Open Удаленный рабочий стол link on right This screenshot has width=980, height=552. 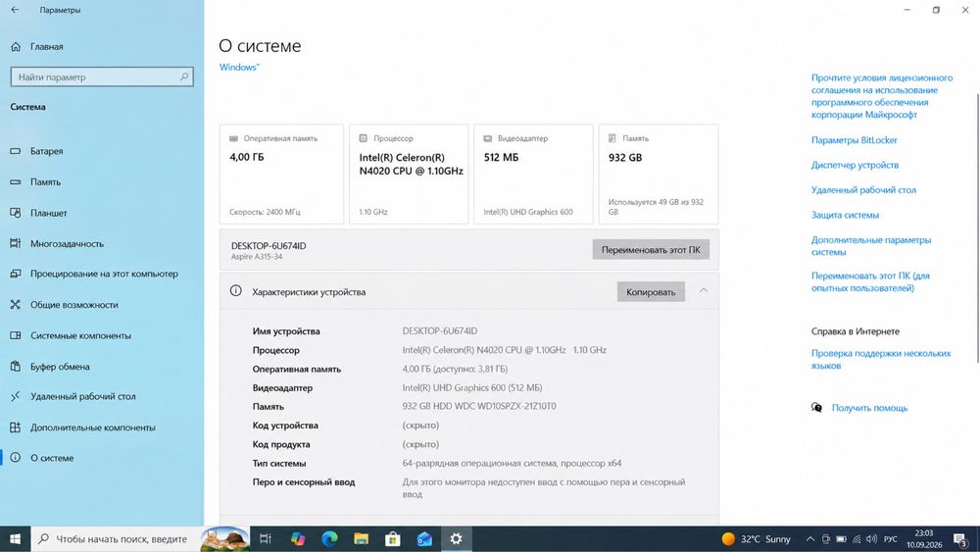(x=863, y=189)
